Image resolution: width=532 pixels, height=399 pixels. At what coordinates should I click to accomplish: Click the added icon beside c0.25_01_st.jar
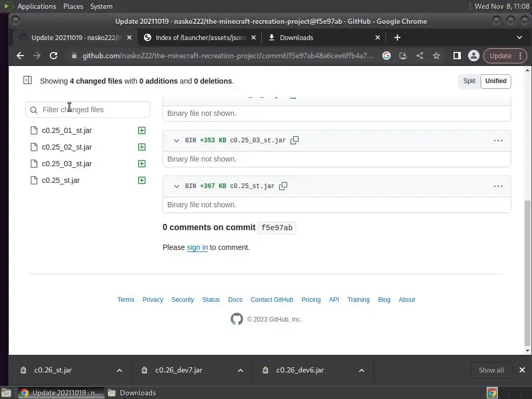[142, 130]
